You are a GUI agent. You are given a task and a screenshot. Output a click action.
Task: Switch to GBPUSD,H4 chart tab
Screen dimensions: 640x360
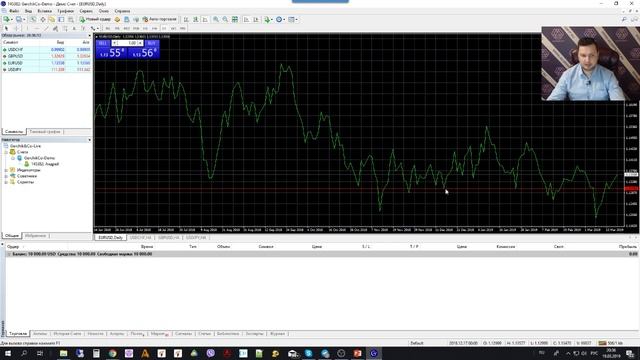tap(169, 237)
